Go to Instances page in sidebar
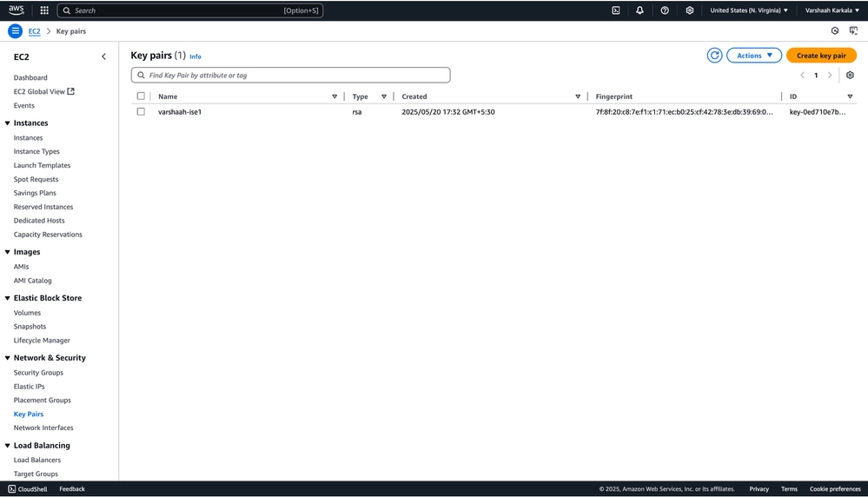The width and height of the screenshot is (868, 497). [x=28, y=137]
